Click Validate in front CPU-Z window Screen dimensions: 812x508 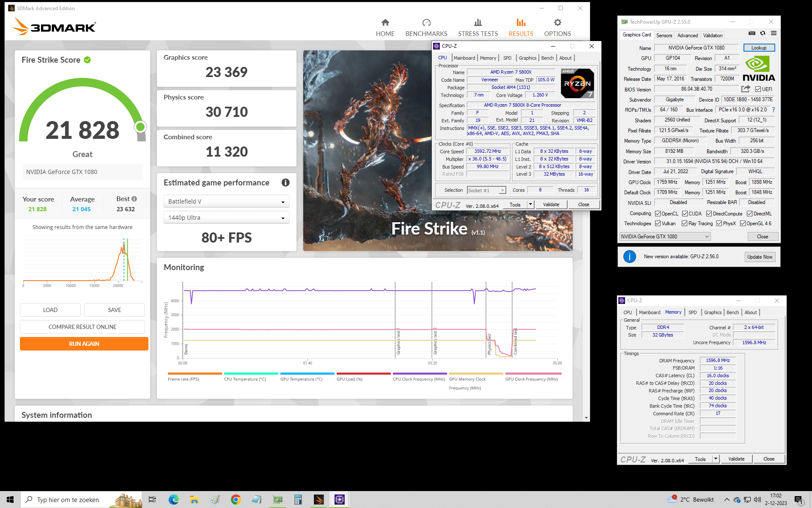pyautogui.click(x=551, y=204)
